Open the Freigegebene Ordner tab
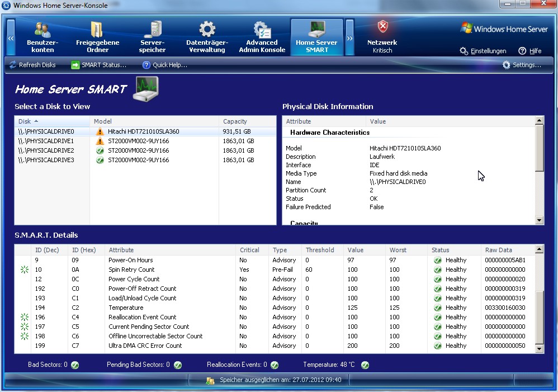 [x=97, y=37]
